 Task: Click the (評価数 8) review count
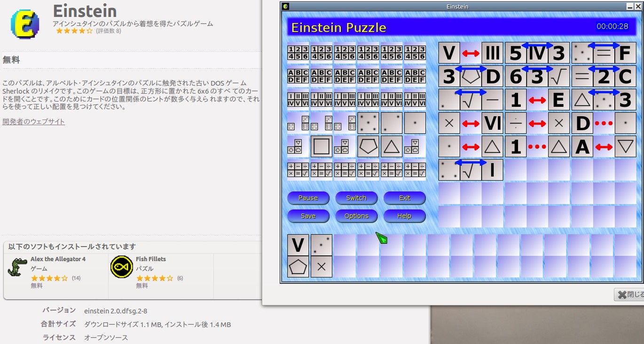pyautogui.click(x=109, y=31)
